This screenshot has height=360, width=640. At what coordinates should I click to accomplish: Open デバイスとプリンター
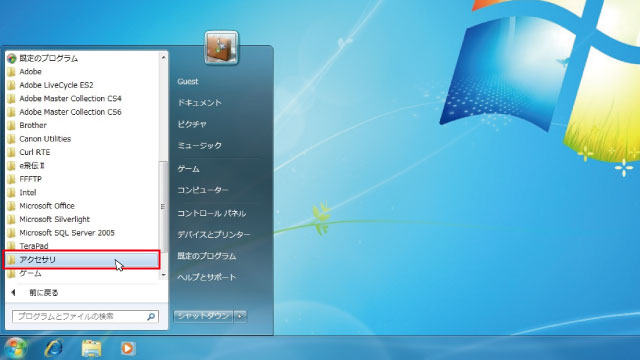pyautogui.click(x=214, y=234)
